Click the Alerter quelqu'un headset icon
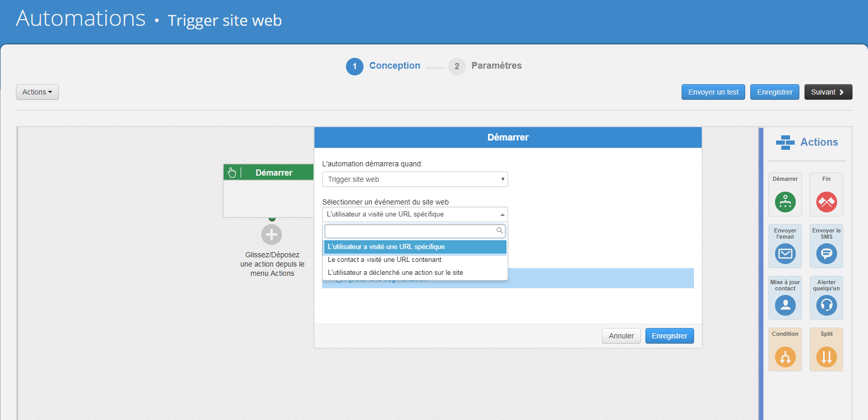868x420 pixels. click(x=826, y=305)
